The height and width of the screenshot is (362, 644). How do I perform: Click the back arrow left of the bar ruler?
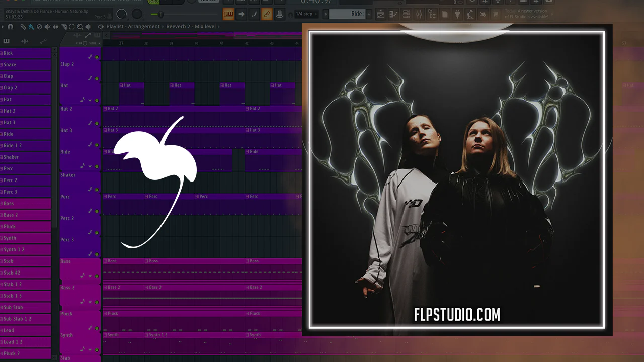tap(106, 36)
